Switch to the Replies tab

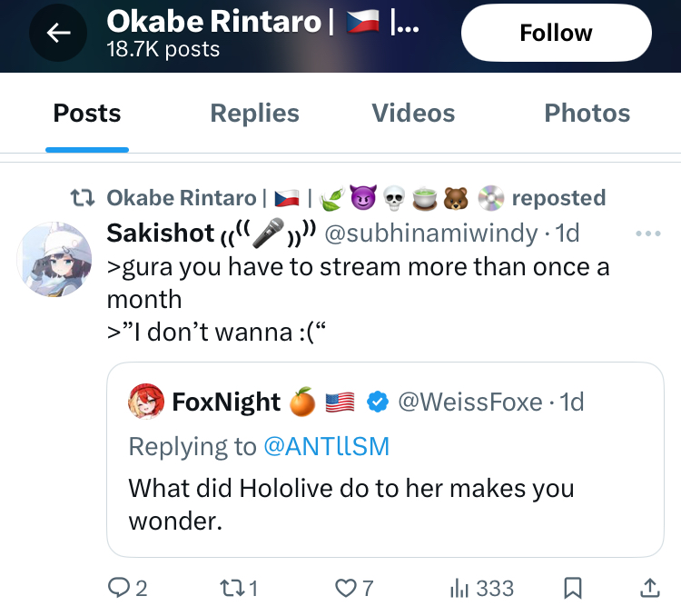pos(254,114)
